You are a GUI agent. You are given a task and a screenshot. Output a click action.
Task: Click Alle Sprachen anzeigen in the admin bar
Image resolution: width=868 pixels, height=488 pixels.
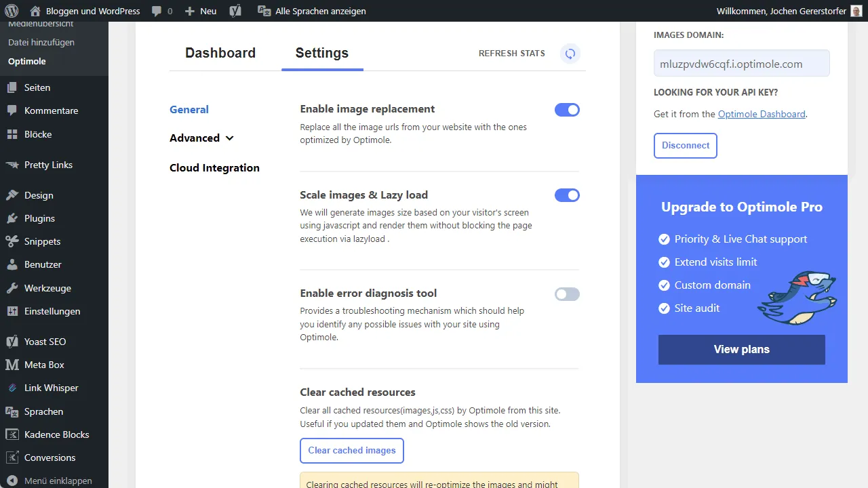point(321,11)
